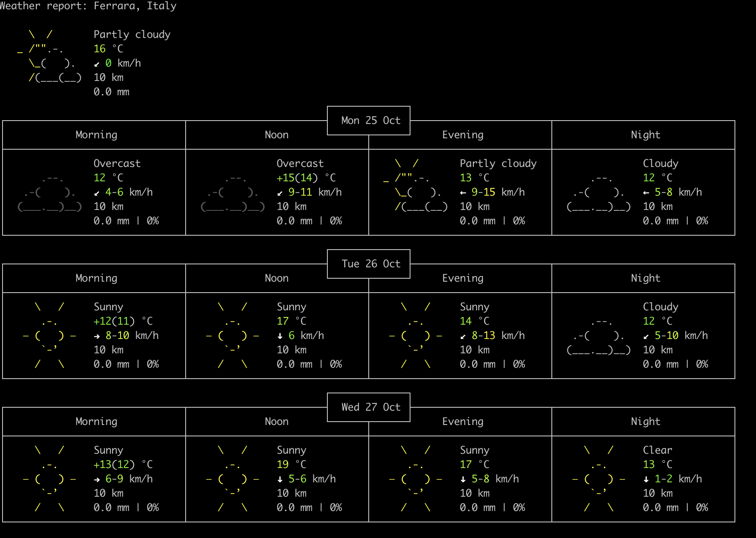This screenshot has width=756, height=538.
Task: Click the green 19 °C temperature for Wednesday noon
Action: point(283,464)
